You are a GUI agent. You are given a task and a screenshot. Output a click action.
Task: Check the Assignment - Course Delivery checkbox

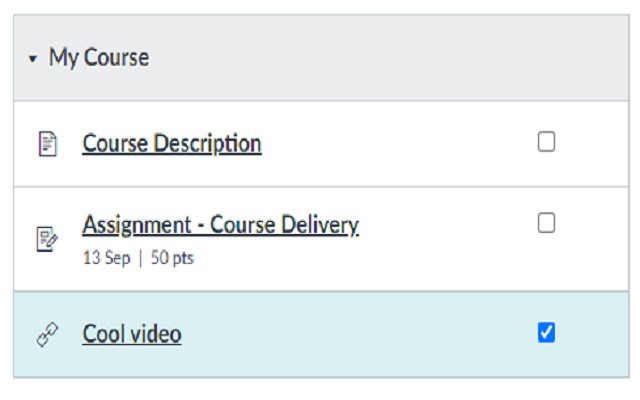coord(546,223)
